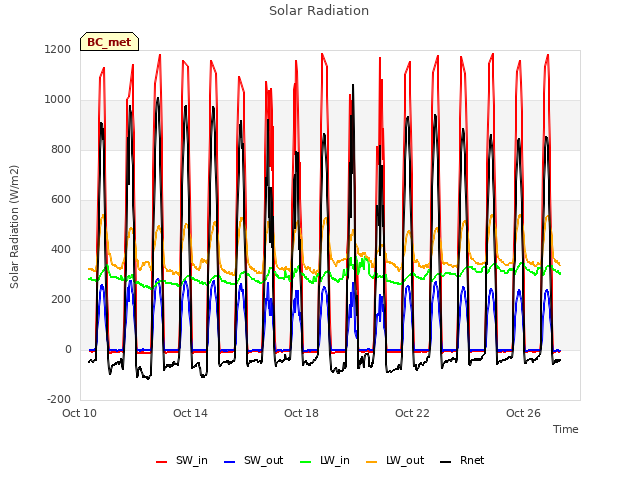
Task: Click the Time axis label
Action: coord(566,429)
